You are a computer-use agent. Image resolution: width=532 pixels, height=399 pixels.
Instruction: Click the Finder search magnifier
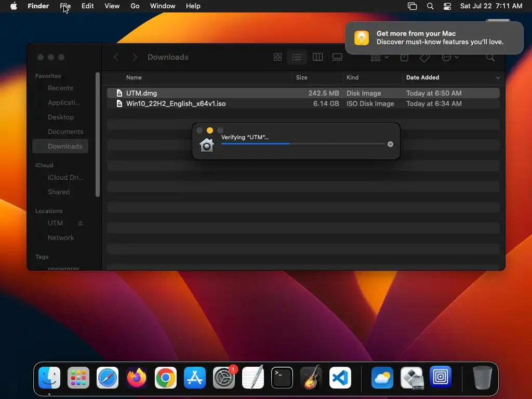click(x=490, y=57)
